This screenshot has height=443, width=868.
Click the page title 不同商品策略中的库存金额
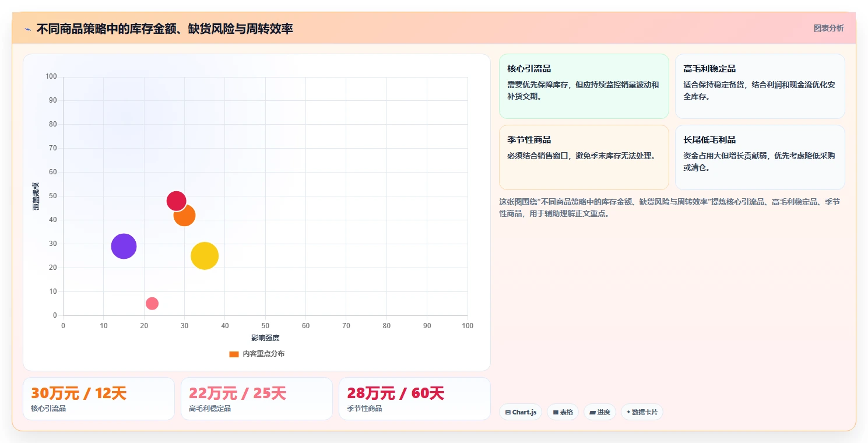point(164,29)
